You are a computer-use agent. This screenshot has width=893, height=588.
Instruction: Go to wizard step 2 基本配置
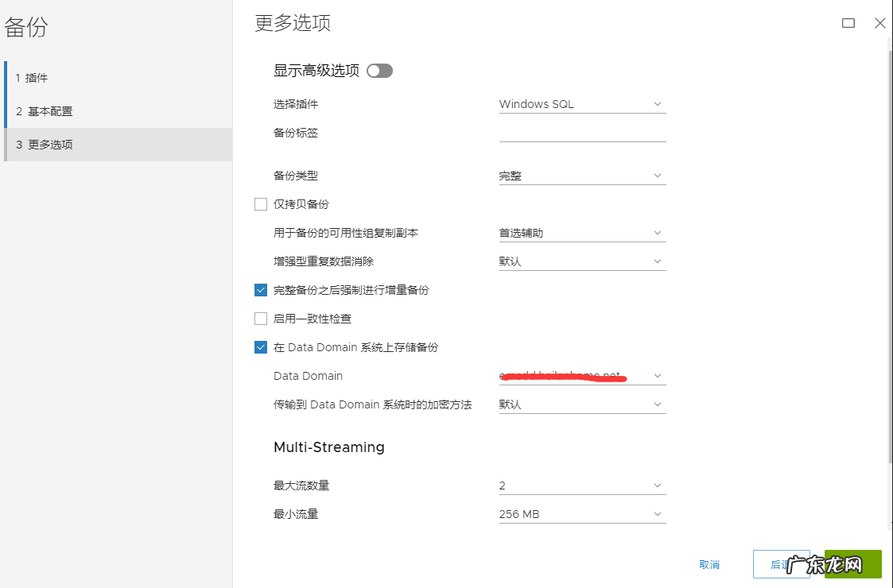(44, 111)
